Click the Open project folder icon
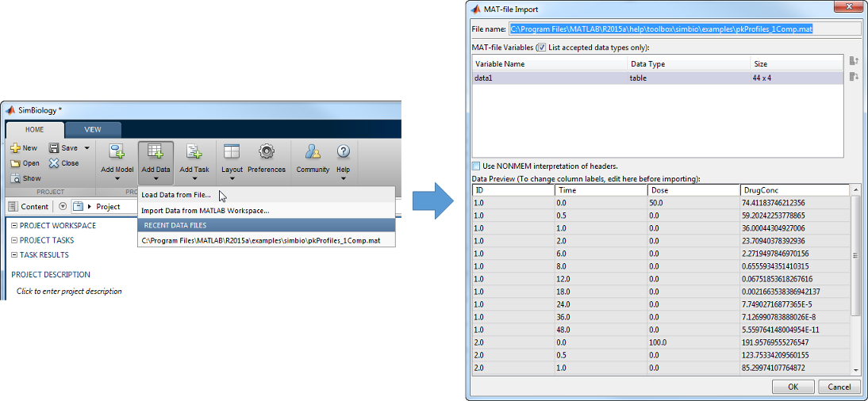This screenshot has width=868, height=401. (16, 163)
